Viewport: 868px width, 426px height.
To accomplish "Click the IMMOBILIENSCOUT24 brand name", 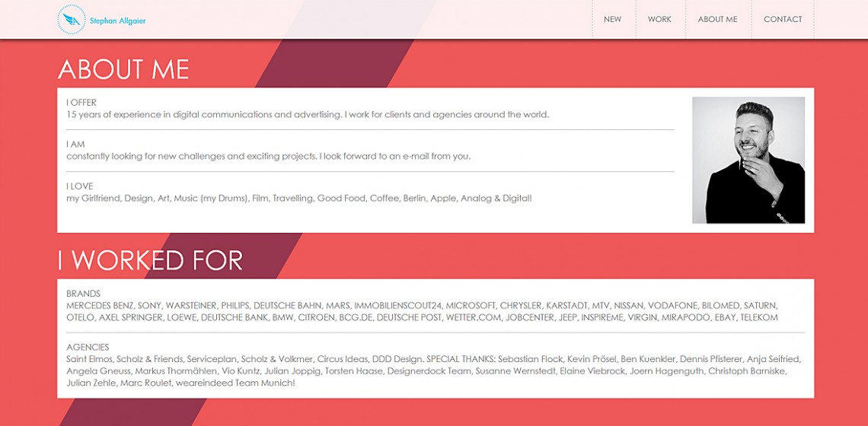I will [x=398, y=305].
